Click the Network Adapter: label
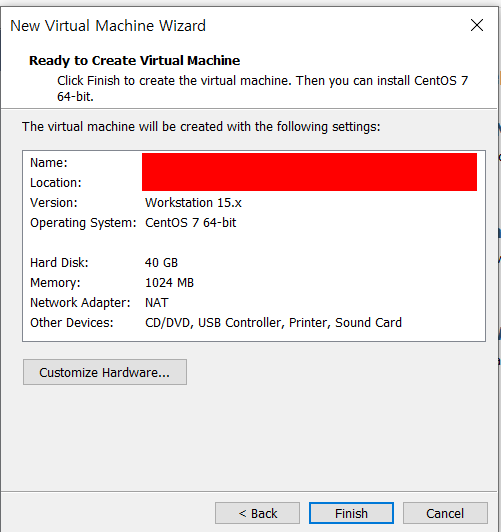The height and width of the screenshot is (532, 501). coord(80,303)
